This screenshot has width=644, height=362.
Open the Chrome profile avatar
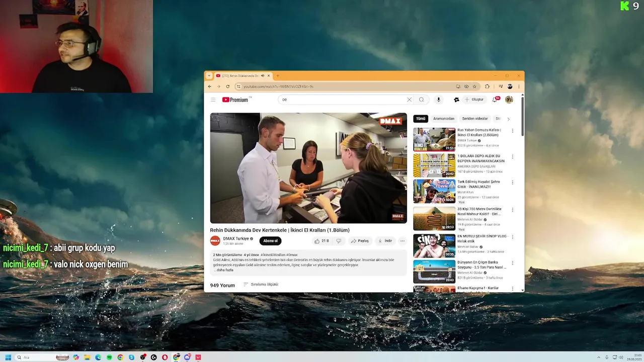(x=510, y=86)
